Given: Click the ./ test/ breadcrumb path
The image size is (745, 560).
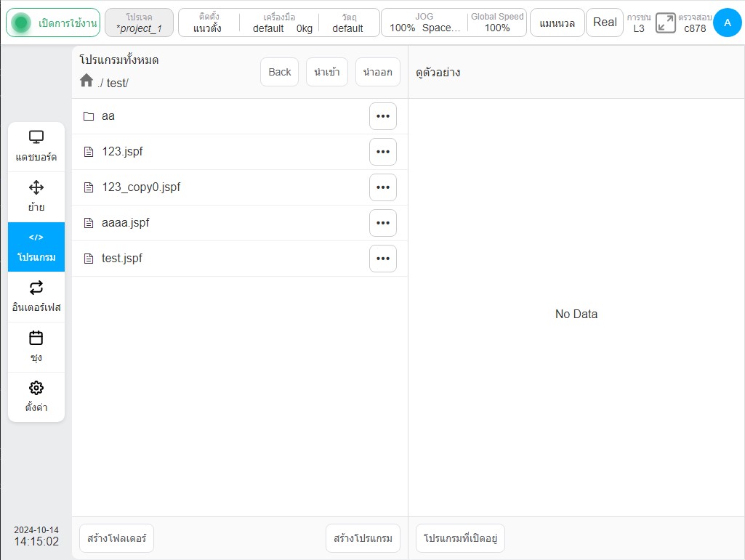Looking at the screenshot, I should 113,83.
